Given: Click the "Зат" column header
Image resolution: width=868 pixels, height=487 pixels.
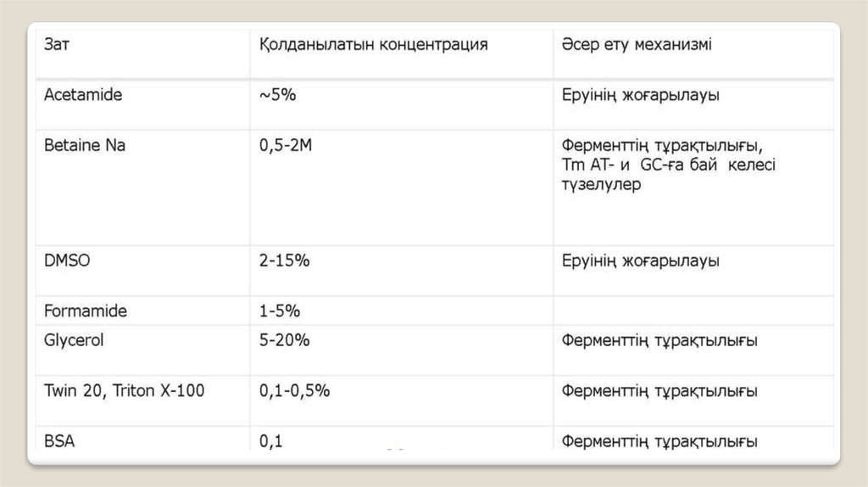Looking at the screenshot, I should tap(57, 44).
